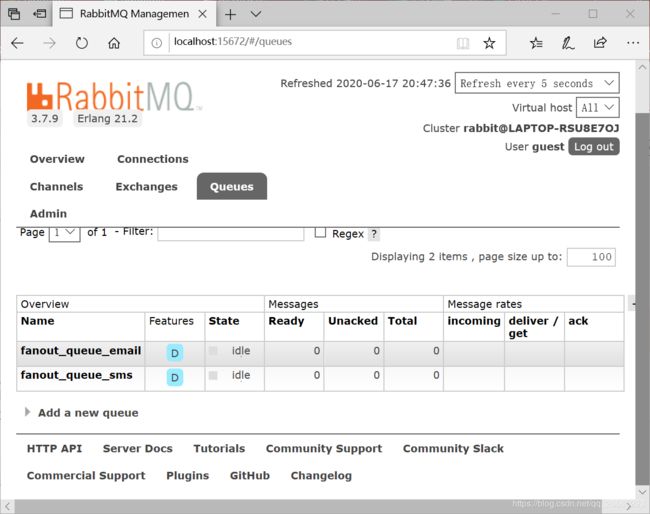Viewport: 650px width, 514px height.
Task: Click the D feature badge for fanout_queue_sms
Action: tap(175, 378)
